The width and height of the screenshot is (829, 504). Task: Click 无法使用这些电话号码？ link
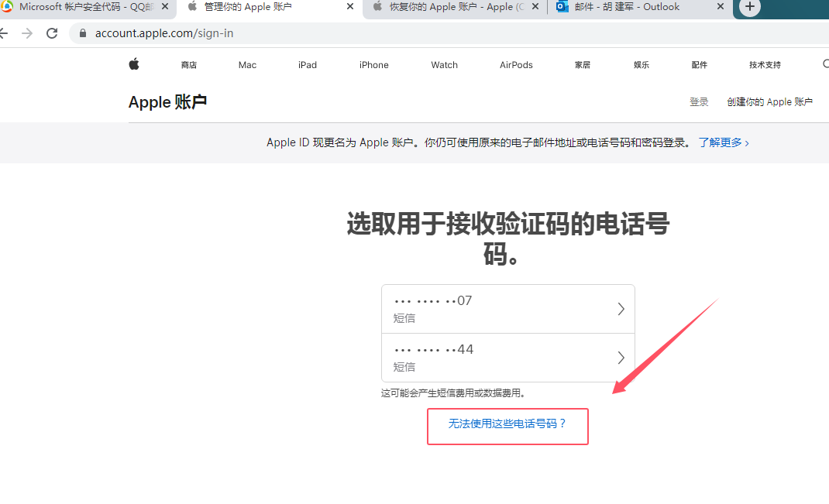(507, 423)
